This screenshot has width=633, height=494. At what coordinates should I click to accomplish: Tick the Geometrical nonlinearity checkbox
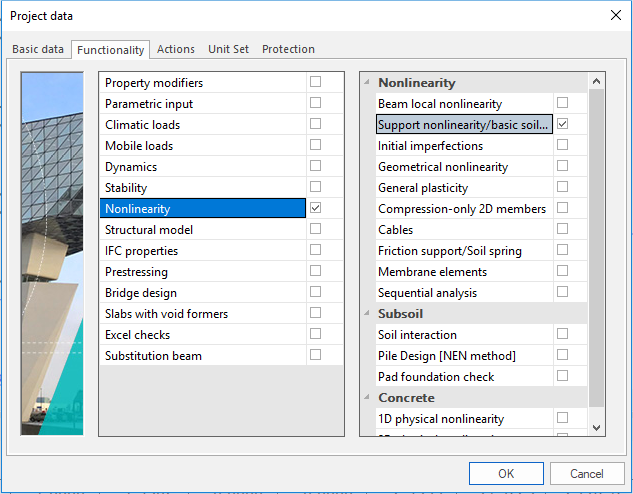point(563,167)
